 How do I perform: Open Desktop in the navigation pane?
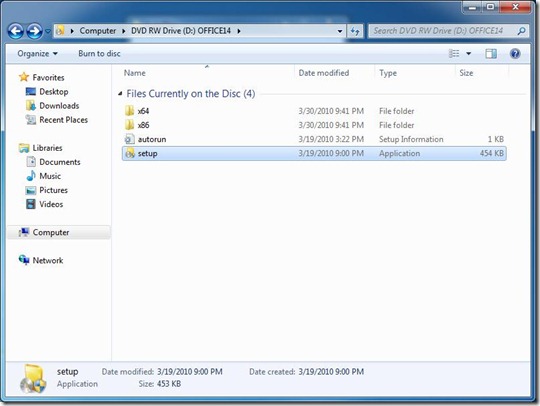pos(54,92)
